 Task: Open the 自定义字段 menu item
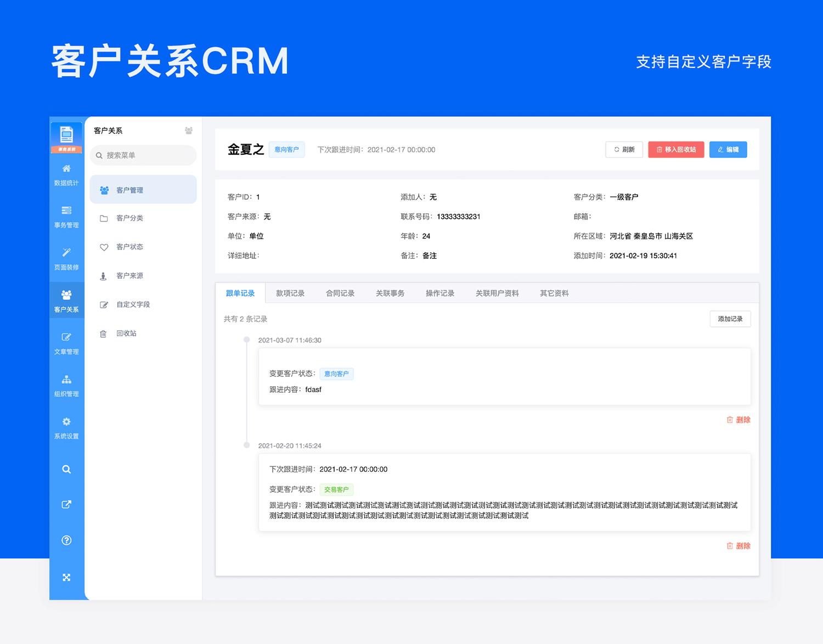(x=133, y=304)
